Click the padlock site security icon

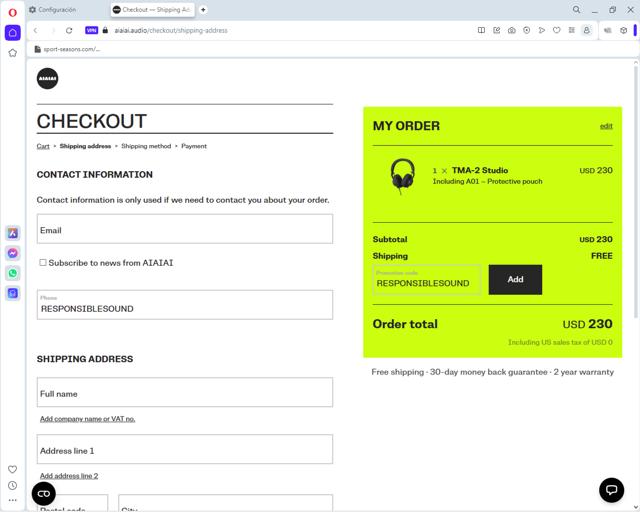click(105, 30)
